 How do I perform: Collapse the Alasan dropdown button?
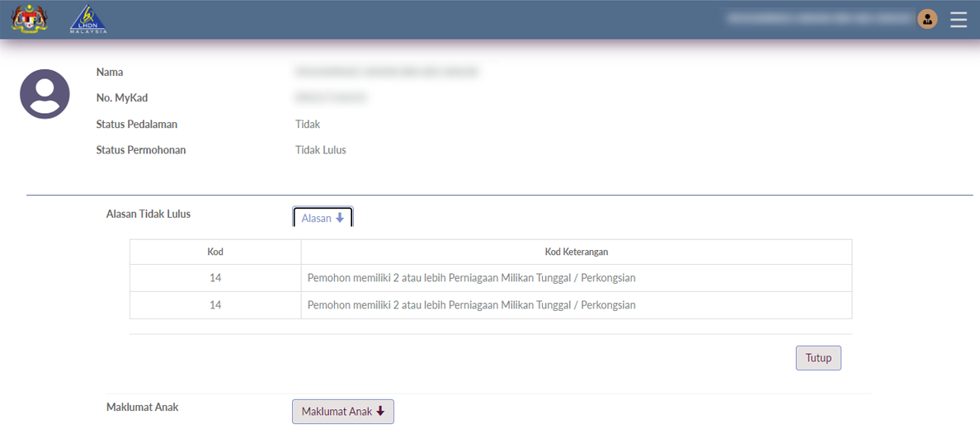point(323,218)
